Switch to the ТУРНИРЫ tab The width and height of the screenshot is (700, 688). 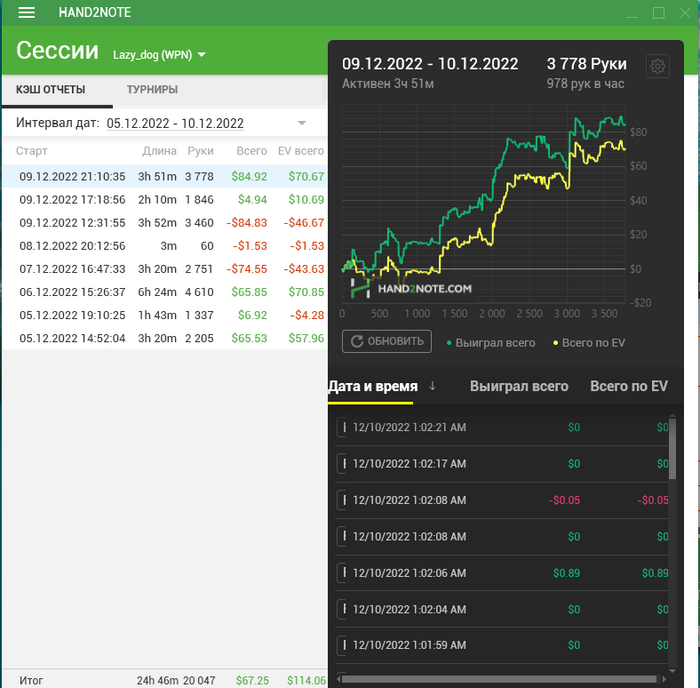(x=152, y=90)
